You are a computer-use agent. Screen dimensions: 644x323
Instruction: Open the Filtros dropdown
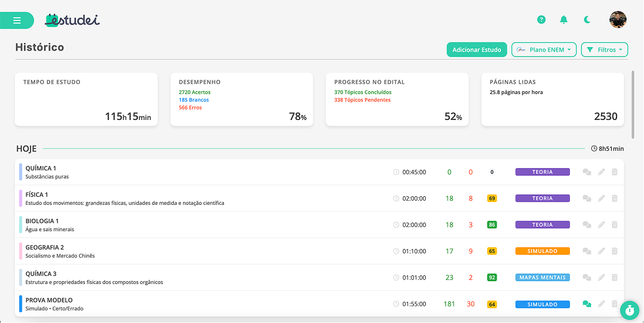(x=604, y=50)
